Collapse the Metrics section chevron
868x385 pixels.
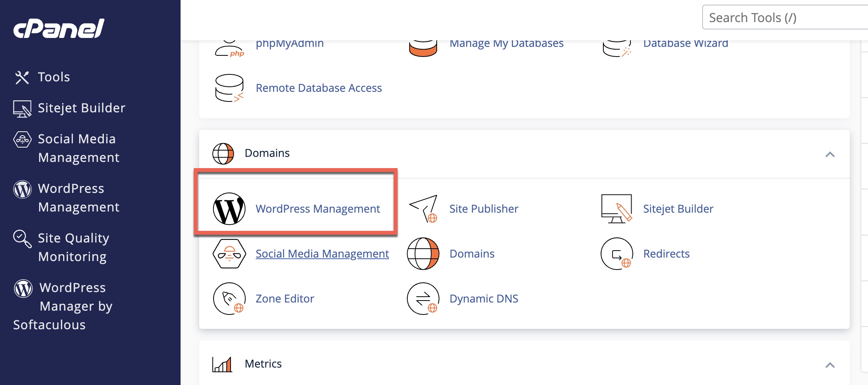(x=830, y=365)
